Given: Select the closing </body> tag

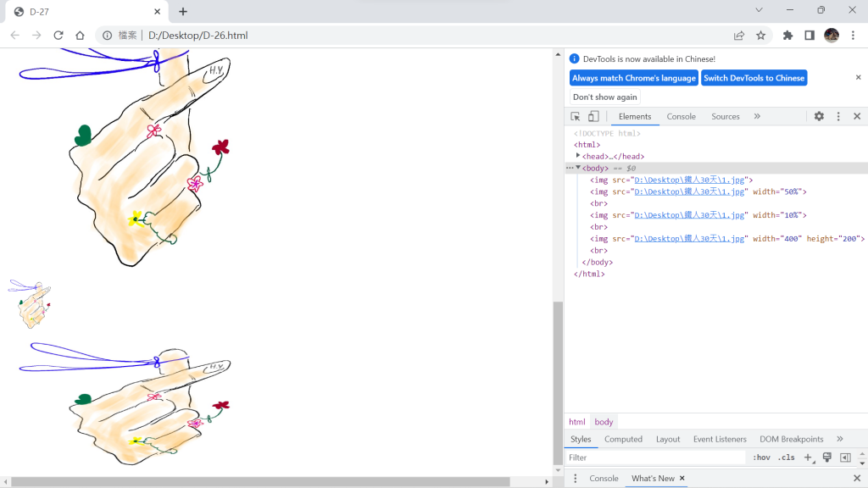Looking at the screenshot, I should click(x=598, y=262).
